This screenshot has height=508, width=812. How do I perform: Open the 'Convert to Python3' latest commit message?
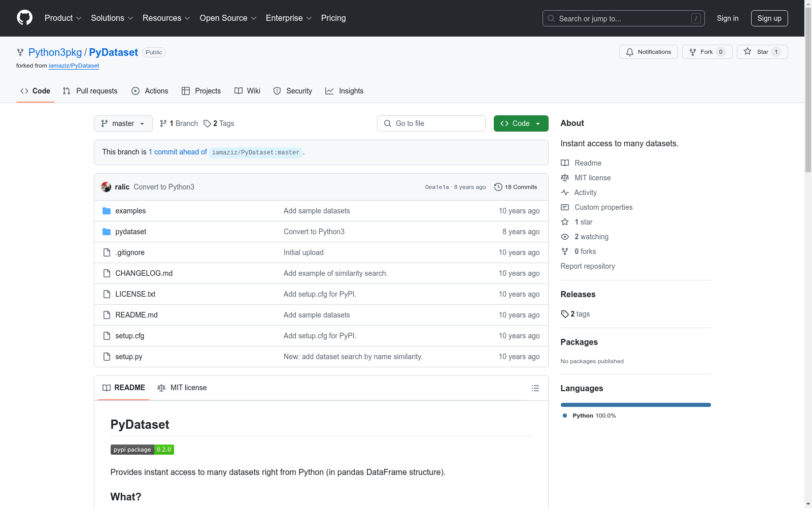coord(164,187)
